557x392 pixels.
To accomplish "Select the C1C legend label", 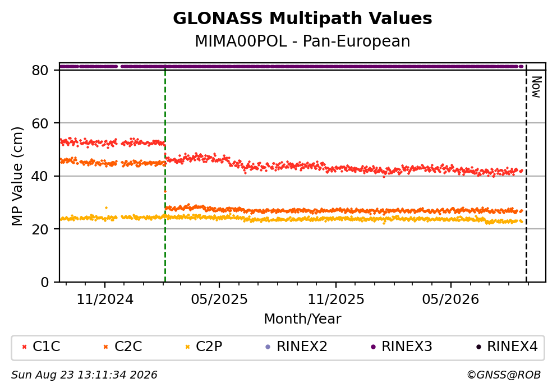I will click(x=47, y=346).
